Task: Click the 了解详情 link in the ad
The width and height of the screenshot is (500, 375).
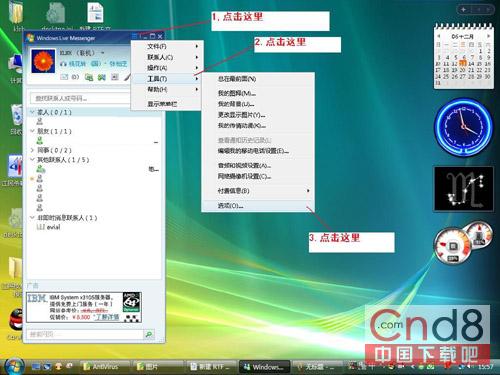Action: (107, 317)
